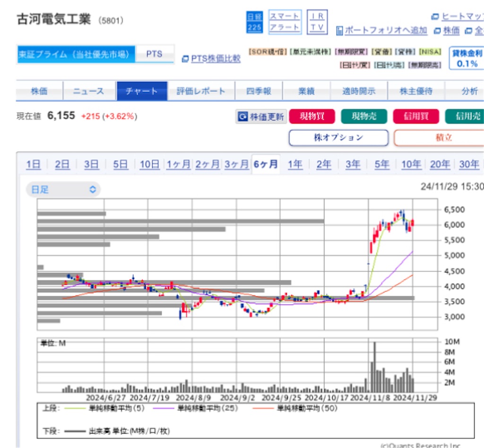484x448 pixels.
Task: Select the 20年 chart period
Action: (x=440, y=164)
